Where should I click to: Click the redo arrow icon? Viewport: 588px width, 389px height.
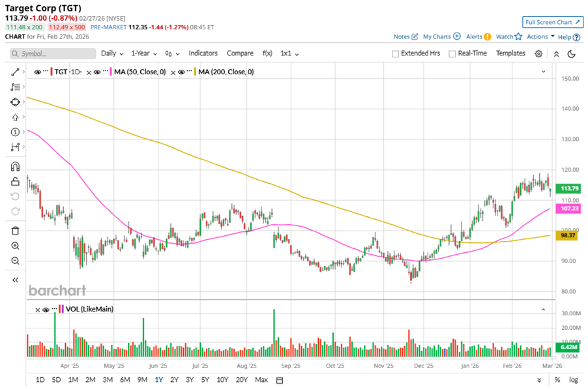(15, 211)
